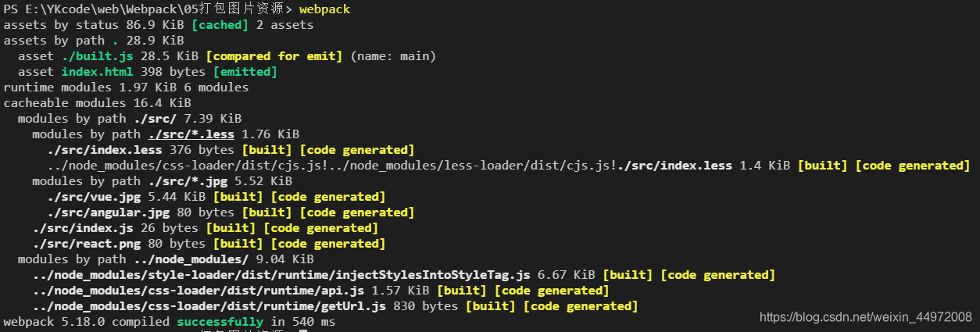The width and height of the screenshot is (980, 332).
Task: Select 'modules by path ./src/ 7.39 KiB' line
Action: click(130, 119)
